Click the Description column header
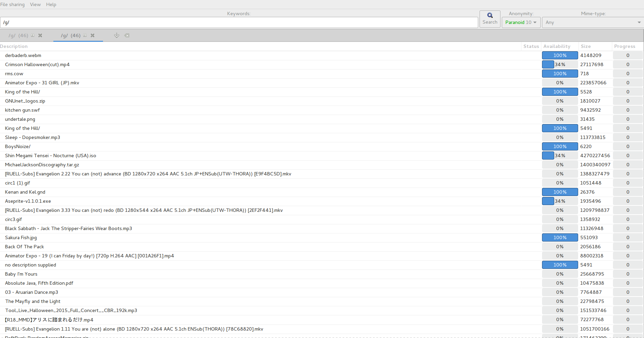 [x=14, y=46]
